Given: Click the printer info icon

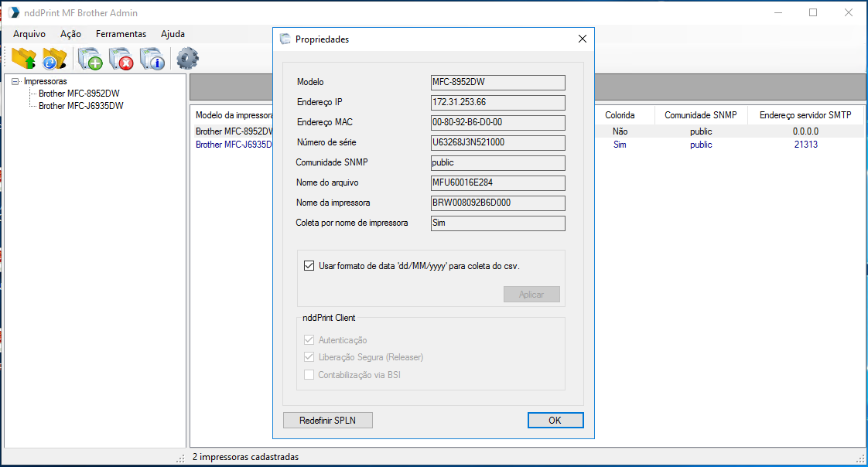Looking at the screenshot, I should (152, 59).
